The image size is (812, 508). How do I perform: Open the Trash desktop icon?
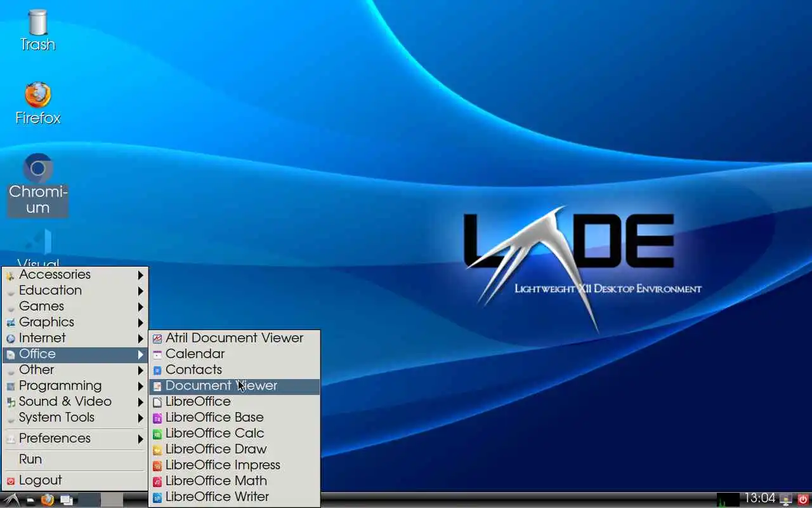click(x=37, y=30)
